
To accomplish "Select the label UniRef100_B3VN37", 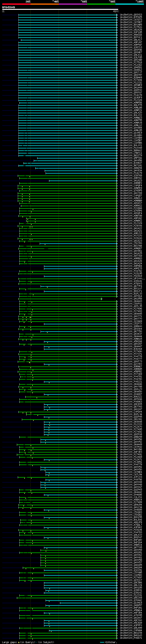I will (x=131, y=163).
